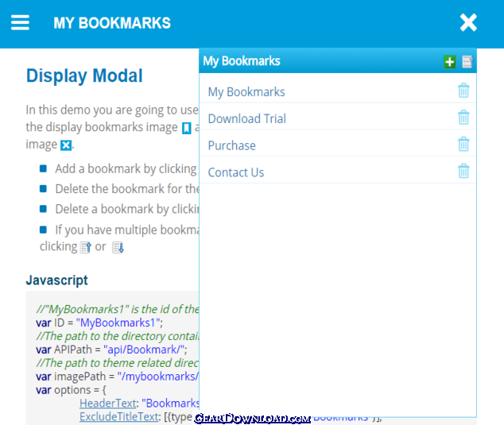The image size is (504, 425).
Task: Click the move-up sort icon in the instructions
Action: click(x=86, y=247)
